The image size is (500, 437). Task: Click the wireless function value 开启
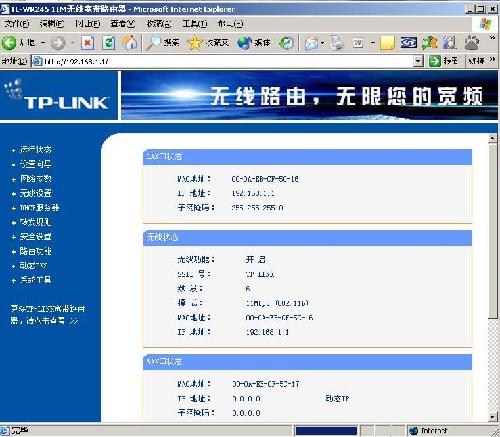tap(255, 259)
